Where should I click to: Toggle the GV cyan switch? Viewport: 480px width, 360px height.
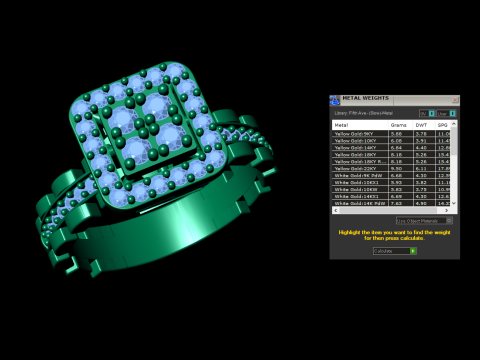432,113
